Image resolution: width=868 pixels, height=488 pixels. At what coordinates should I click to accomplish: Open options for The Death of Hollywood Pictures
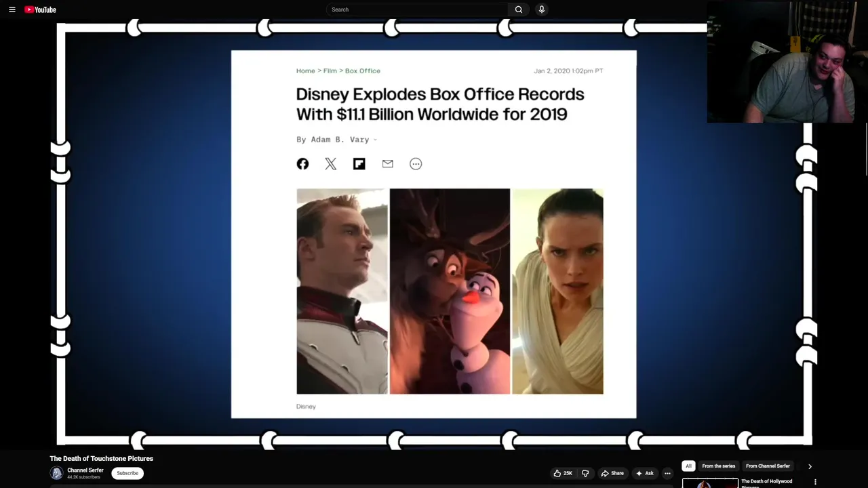[x=816, y=482]
